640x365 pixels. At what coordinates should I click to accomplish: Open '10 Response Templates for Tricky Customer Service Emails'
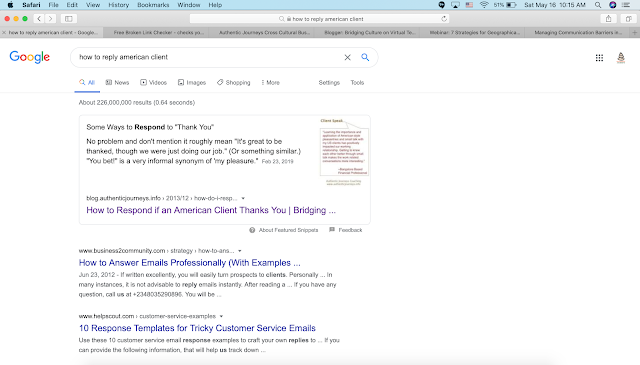(197, 328)
